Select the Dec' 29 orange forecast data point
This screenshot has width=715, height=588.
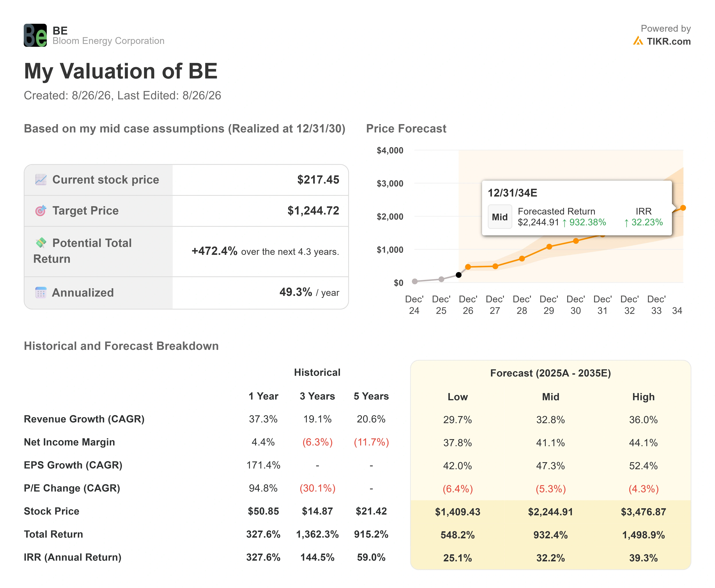tap(549, 247)
